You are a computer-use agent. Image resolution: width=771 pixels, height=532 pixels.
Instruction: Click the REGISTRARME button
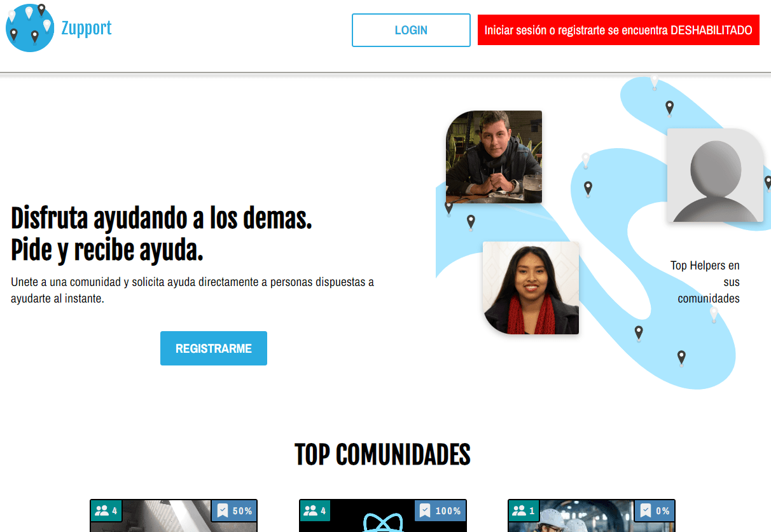[x=213, y=348]
